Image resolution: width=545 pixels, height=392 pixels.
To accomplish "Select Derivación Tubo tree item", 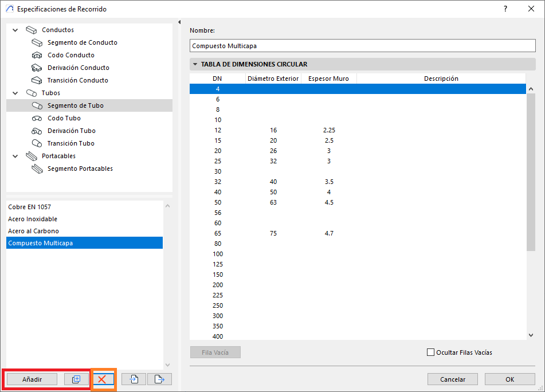I will coord(71,131).
